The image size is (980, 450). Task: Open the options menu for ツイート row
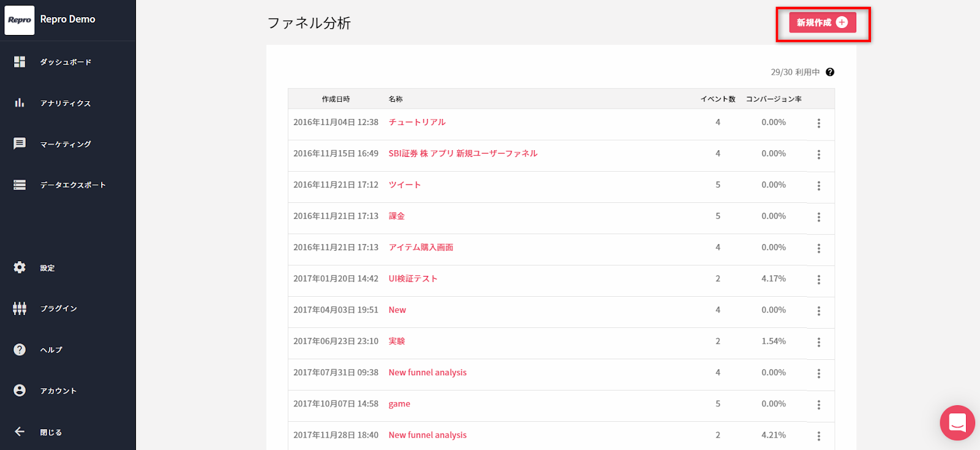[x=819, y=186]
